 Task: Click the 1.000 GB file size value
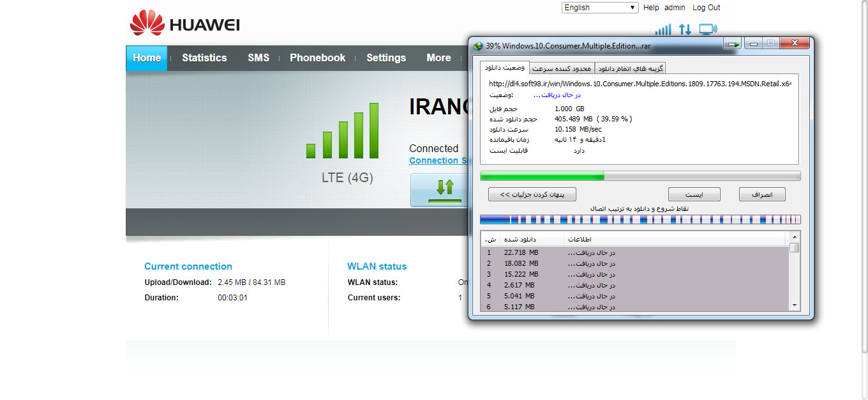coord(569,109)
